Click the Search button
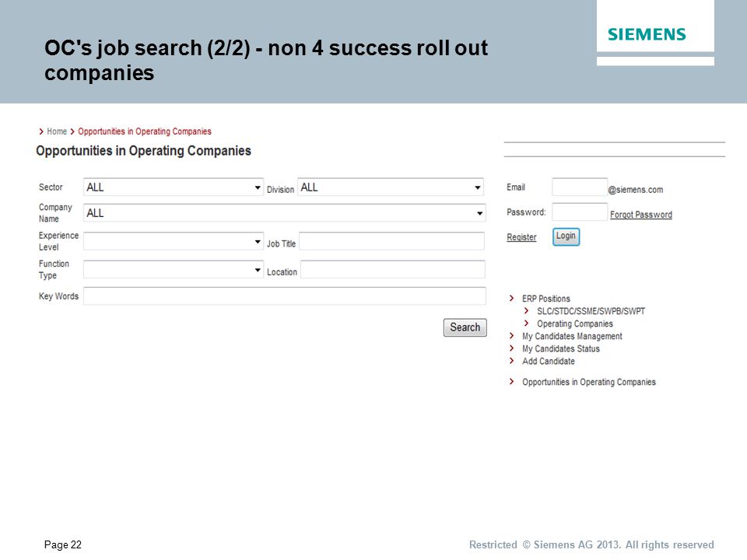This screenshot has width=747, height=560. pyautogui.click(x=465, y=327)
